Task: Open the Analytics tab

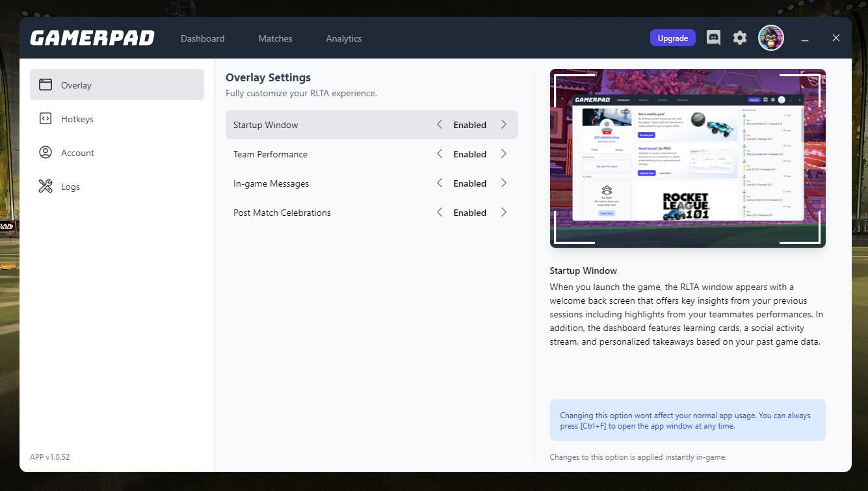Action: coord(344,38)
